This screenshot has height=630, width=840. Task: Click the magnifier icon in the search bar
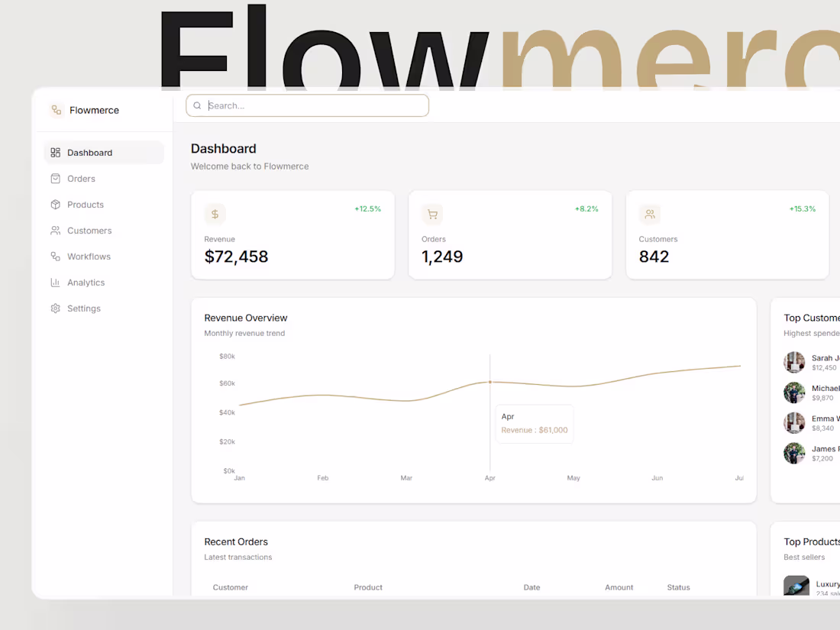point(197,105)
